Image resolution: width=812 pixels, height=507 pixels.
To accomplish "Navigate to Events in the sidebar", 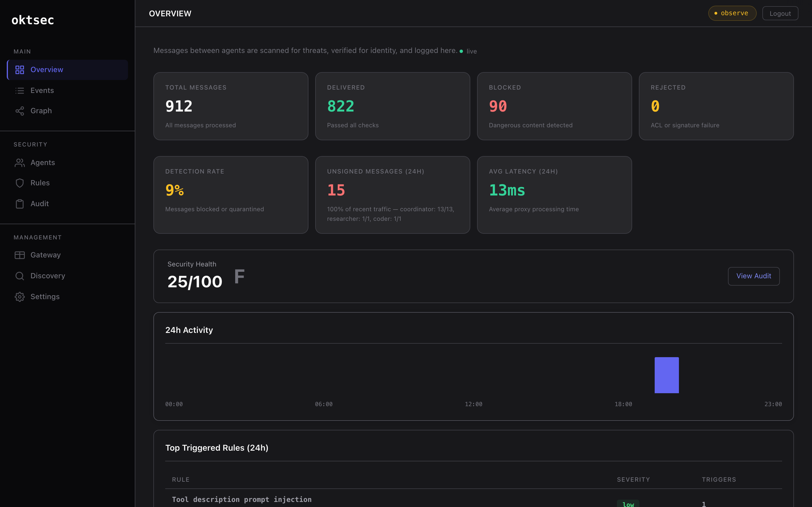I will (42, 90).
